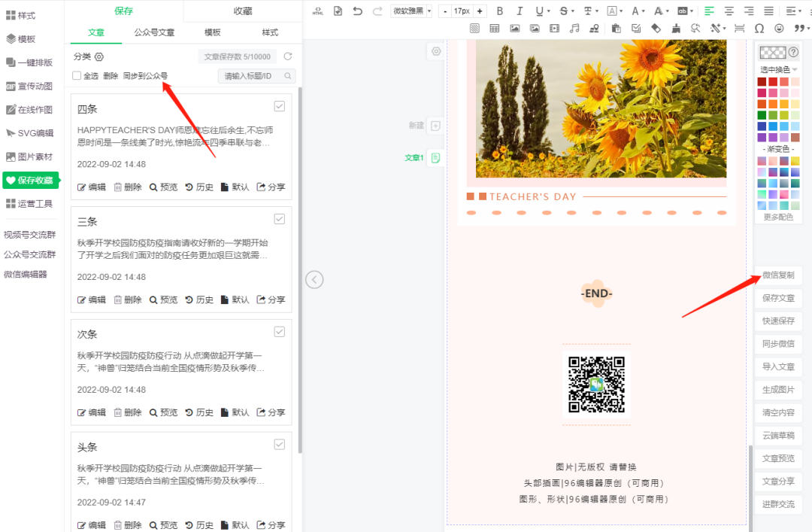812x532 pixels.
Task: Click 同步到公众号 link
Action: [146, 76]
